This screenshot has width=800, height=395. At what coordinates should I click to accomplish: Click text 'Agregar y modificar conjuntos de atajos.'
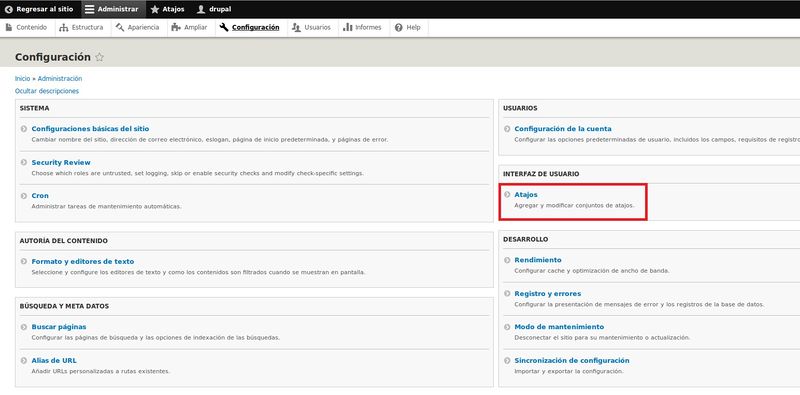click(x=574, y=206)
